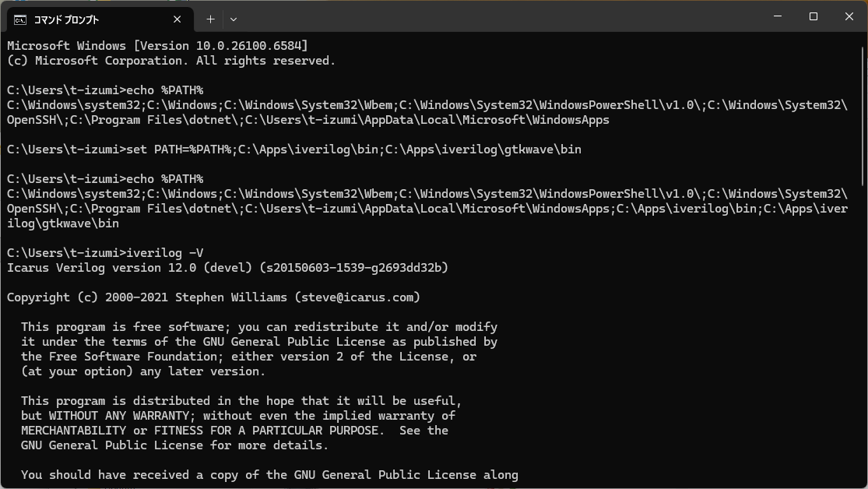868x489 pixels.
Task: Maximize the terminal window
Action: point(813,16)
